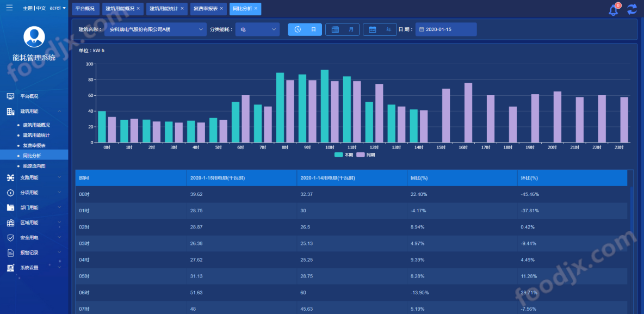
Task: Open the 系统设置 settings icon
Action: point(11,268)
